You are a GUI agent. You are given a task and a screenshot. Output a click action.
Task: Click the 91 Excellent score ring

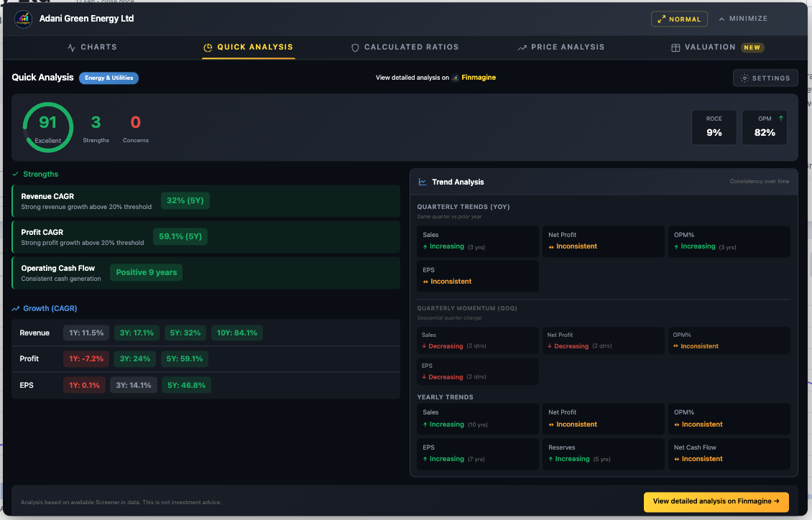coord(48,127)
